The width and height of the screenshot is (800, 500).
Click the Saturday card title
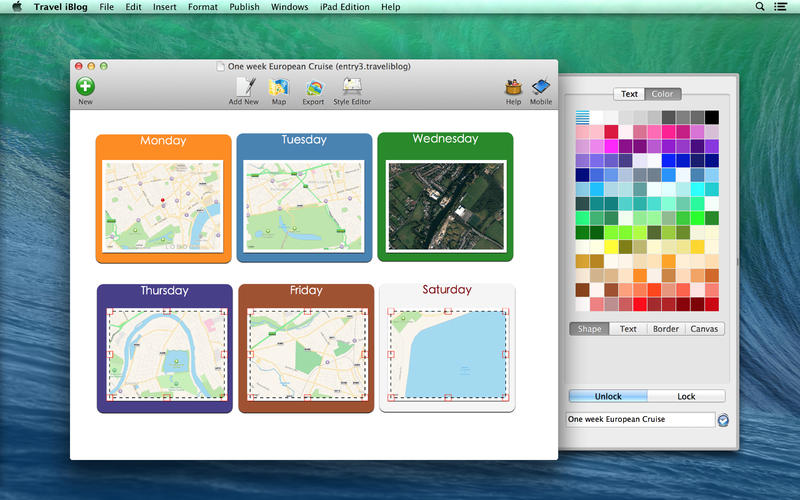tap(447, 290)
